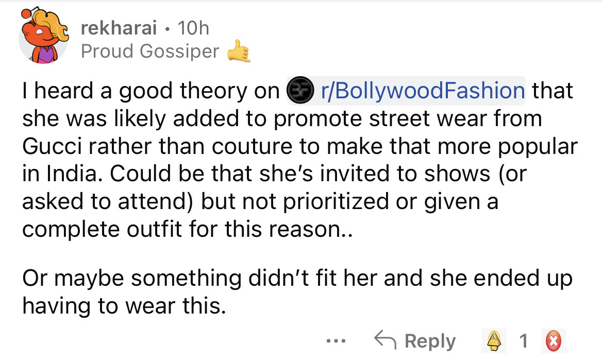603x364 pixels.
Task: Click the text "having to wear this."
Action: click(124, 306)
